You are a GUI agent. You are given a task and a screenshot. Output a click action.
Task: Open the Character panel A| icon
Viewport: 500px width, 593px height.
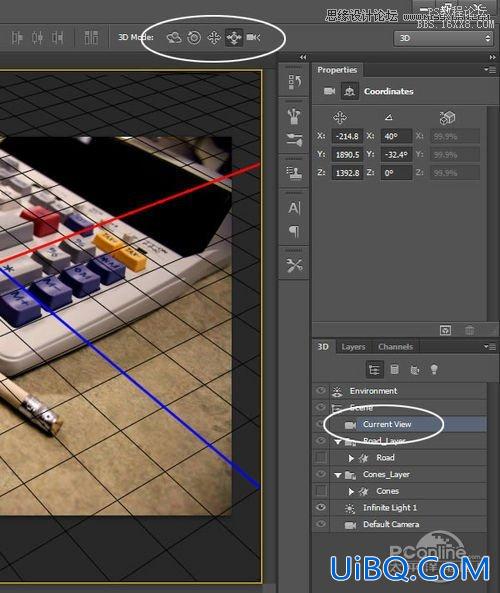point(294,208)
